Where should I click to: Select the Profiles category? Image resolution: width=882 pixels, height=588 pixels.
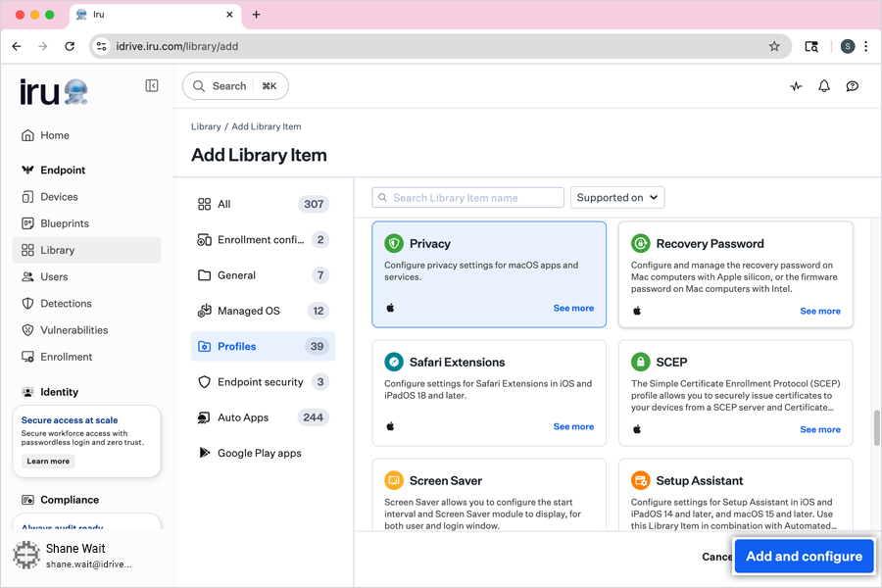pyautogui.click(x=263, y=346)
